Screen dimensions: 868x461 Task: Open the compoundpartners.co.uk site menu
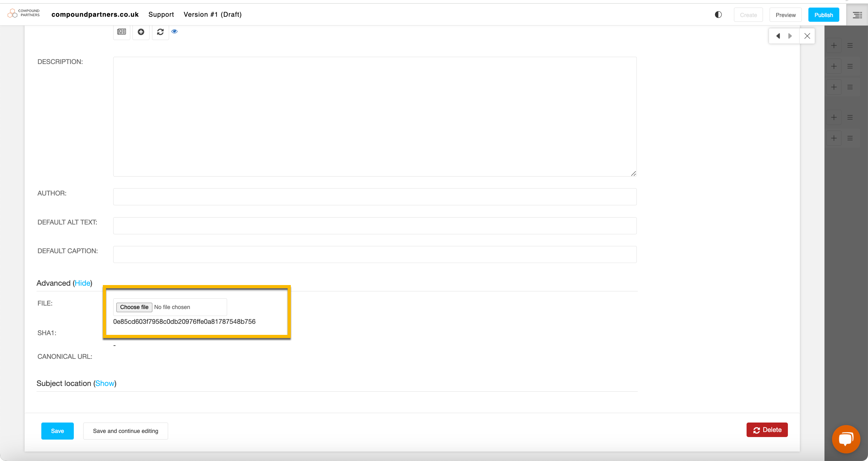pos(95,15)
